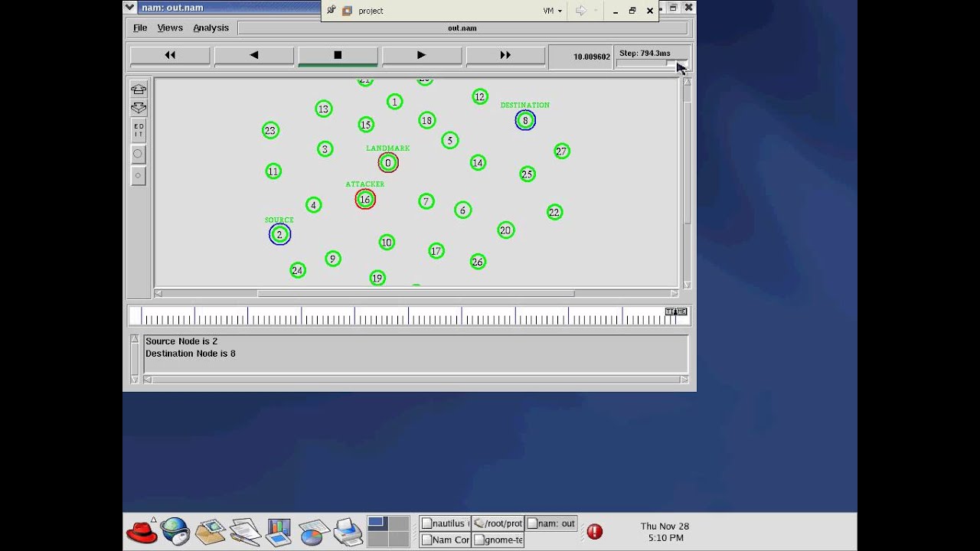Image resolution: width=980 pixels, height=551 pixels.
Task: Click the rewind button in nam
Action: [170, 55]
